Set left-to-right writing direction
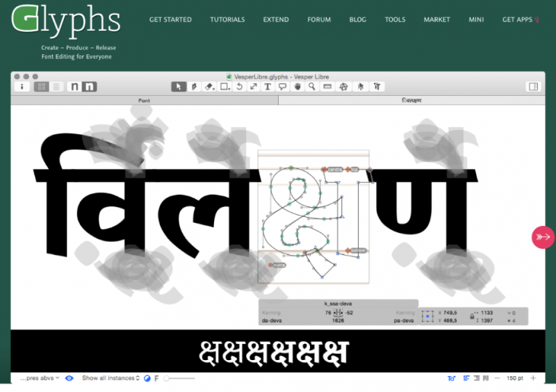The width and height of the screenshot is (556, 392). click(x=466, y=379)
